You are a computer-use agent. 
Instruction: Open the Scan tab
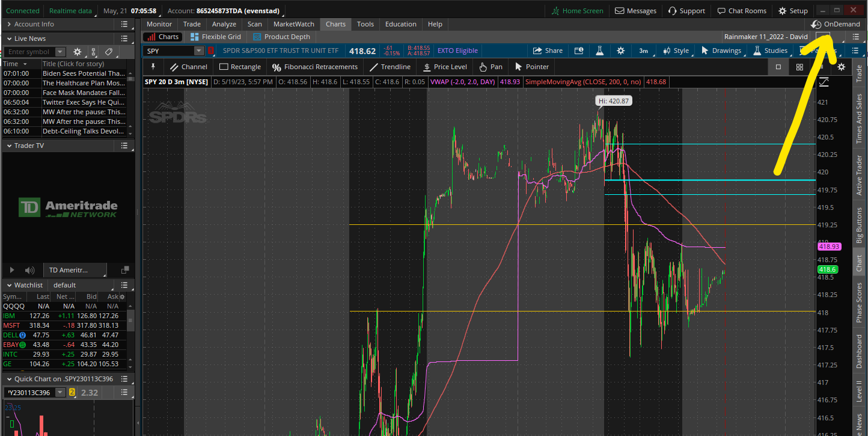(255, 24)
